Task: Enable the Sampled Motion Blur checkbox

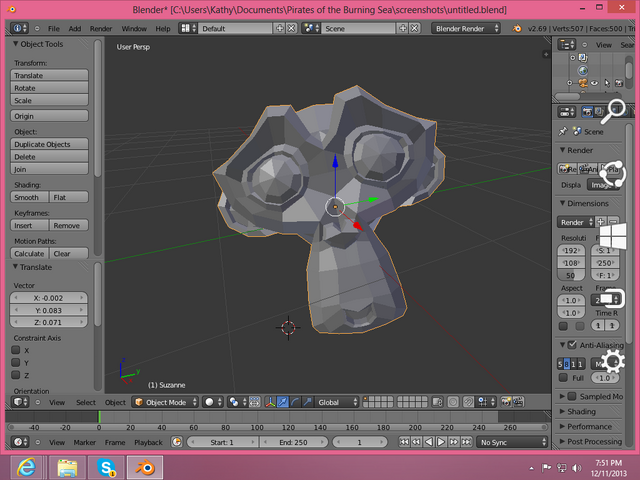Action: (x=572, y=396)
